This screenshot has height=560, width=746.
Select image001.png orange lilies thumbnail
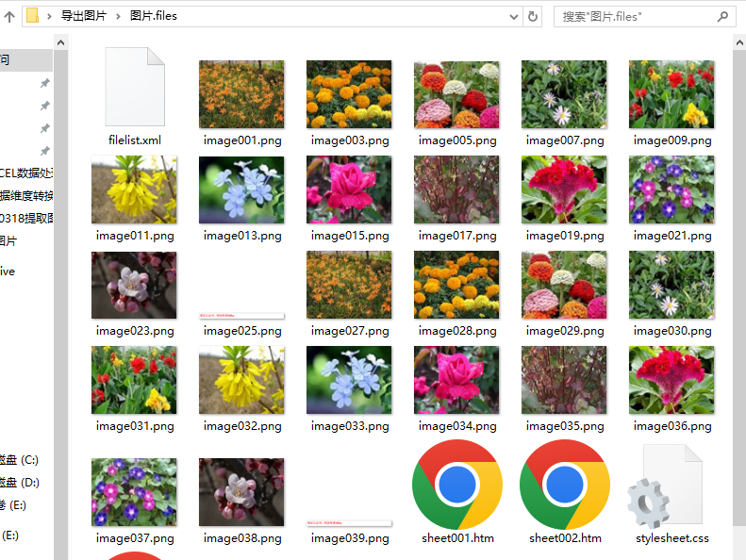[241, 94]
